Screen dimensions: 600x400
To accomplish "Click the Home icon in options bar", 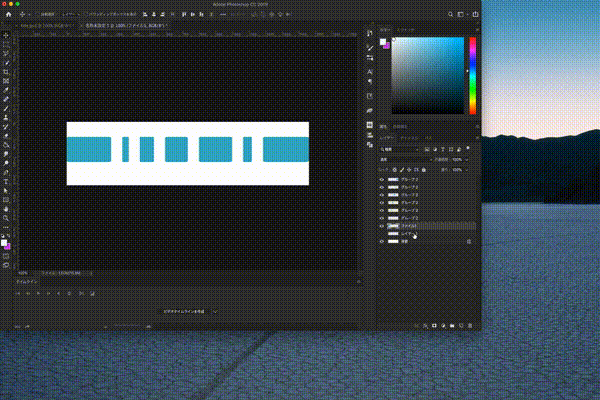I will click(x=7, y=16).
